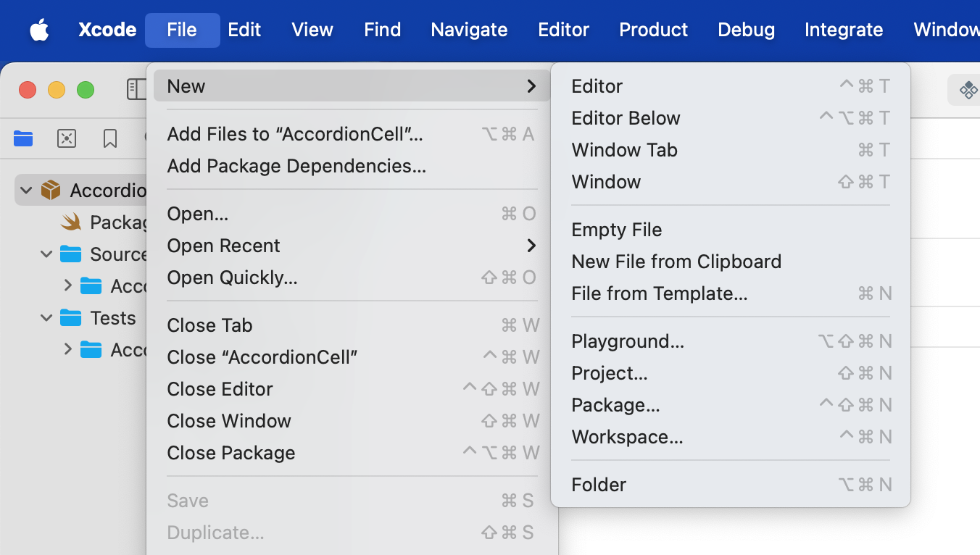Expand the folder under Sources
Image resolution: width=980 pixels, height=555 pixels.
tap(67, 285)
